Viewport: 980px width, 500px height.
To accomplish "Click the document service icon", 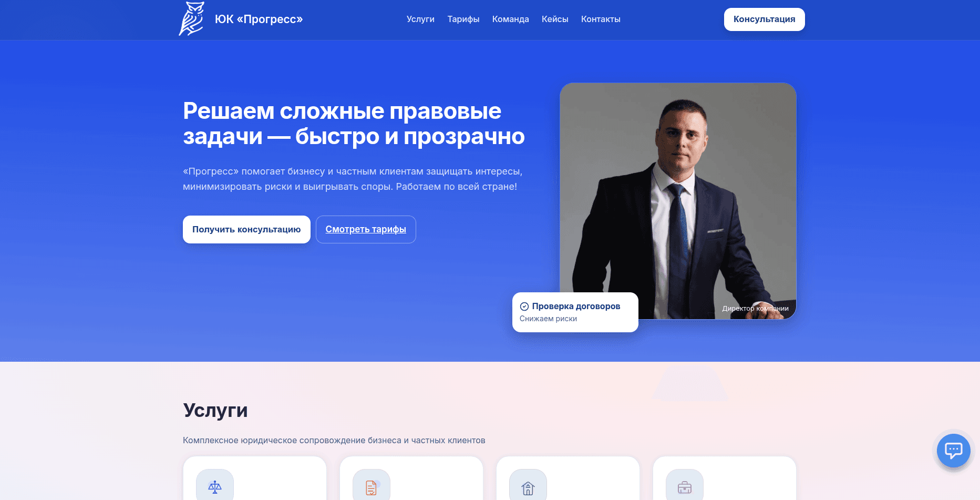I will [372, 487].
